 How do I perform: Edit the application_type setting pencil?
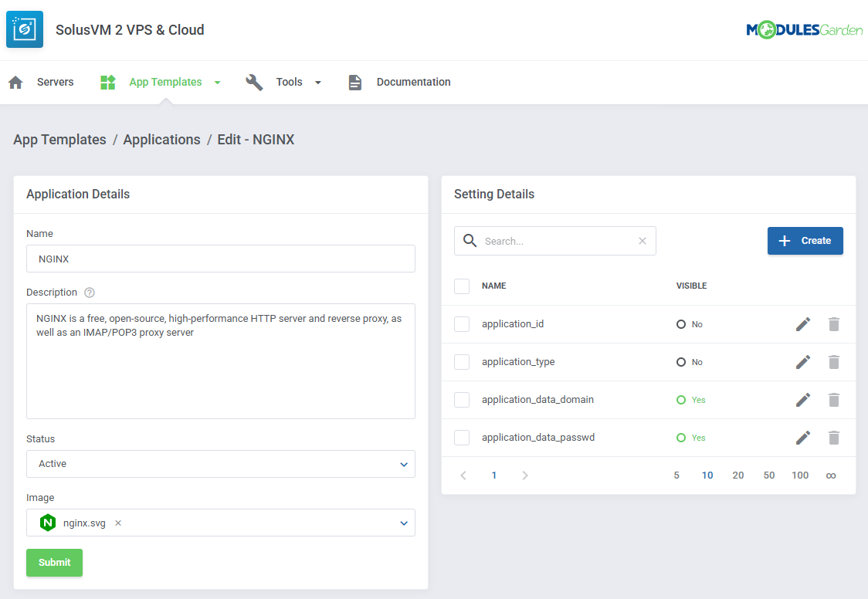tap(803, 362)
